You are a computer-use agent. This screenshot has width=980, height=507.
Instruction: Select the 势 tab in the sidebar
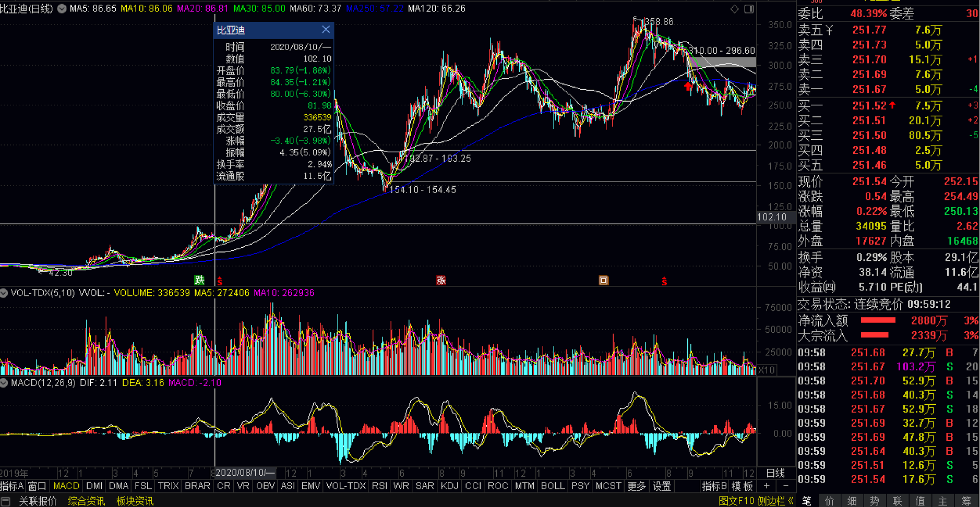point(875,501)
